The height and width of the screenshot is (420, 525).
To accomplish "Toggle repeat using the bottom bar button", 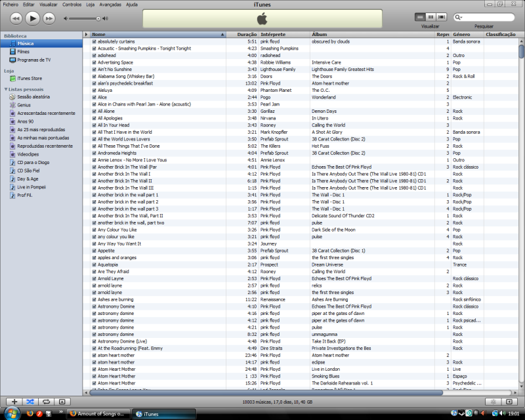I will 46,402.
